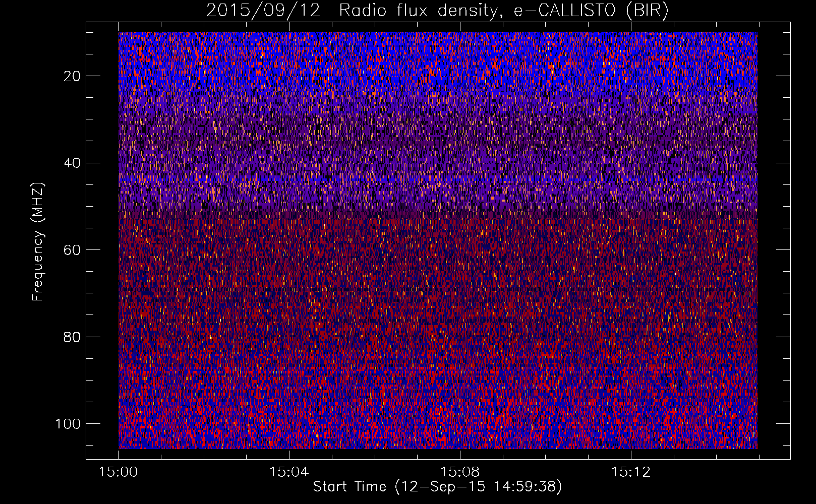The height and width of the screenshot is (504, 816).
Task: Click the 60 frequency tick label
Action: point(73,250)
